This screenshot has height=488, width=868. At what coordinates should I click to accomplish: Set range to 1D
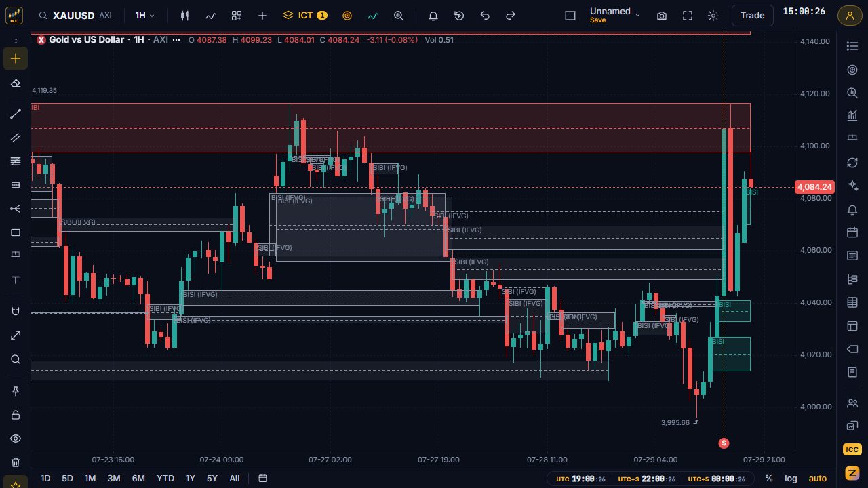45,478
